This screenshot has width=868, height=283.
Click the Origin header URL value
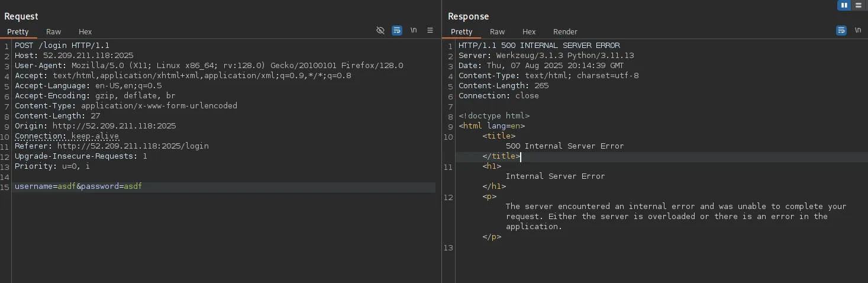pyautogui.click(x=114, y=126)
